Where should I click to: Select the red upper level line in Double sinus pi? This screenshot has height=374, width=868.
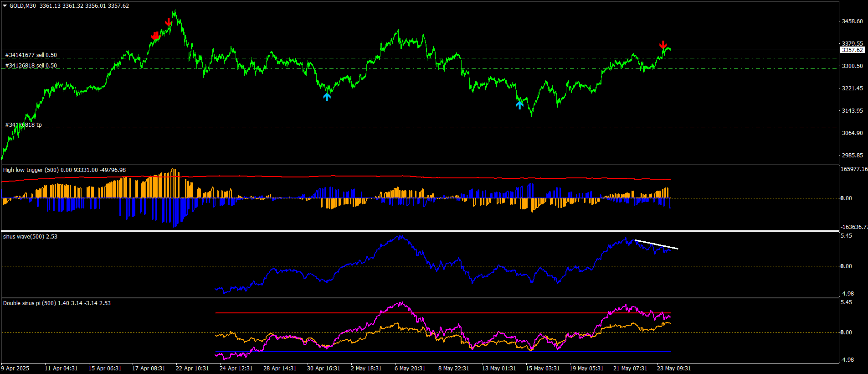pyautogui.click(x=442, y=313)
